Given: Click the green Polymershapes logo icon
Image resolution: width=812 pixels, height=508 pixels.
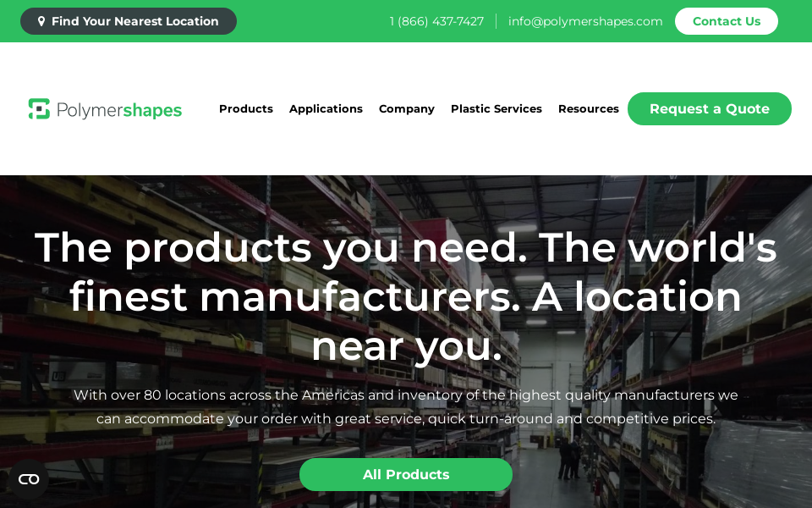Looking at the screenshot, I should pyautogui.click(x=40, y=109).
